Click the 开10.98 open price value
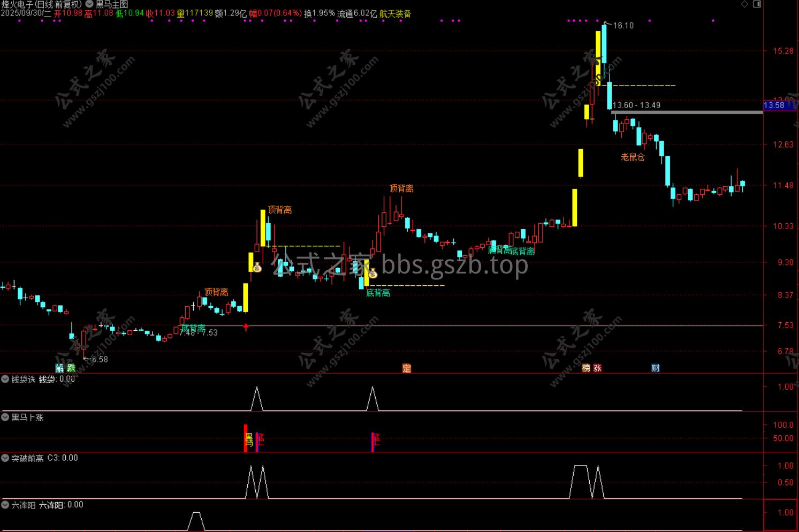 click(x=69, y=14)
